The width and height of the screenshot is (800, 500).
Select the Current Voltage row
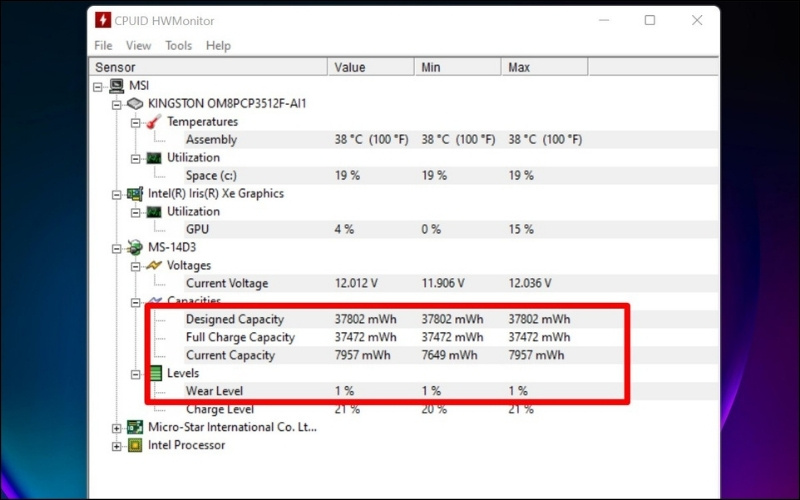point(451,283)
